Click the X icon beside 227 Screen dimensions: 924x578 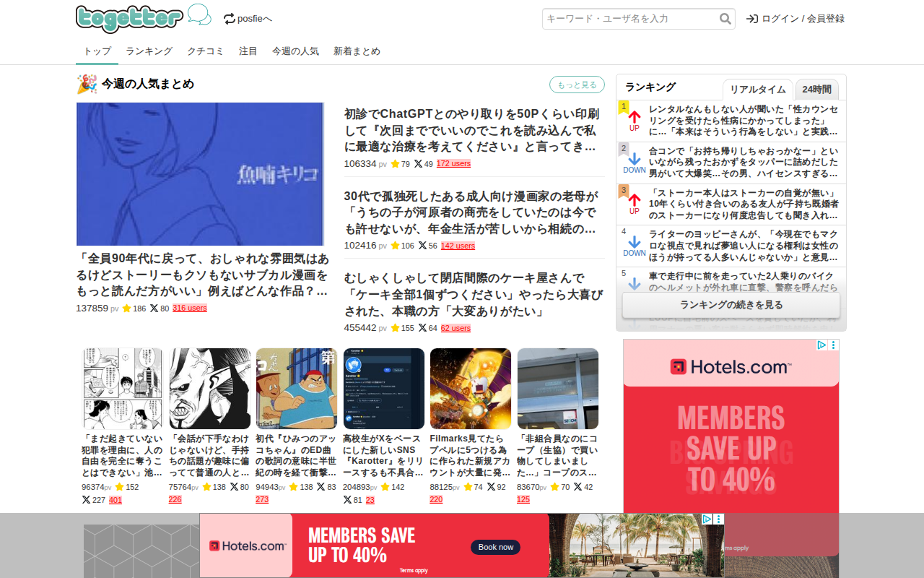click(x=87, y=499)
